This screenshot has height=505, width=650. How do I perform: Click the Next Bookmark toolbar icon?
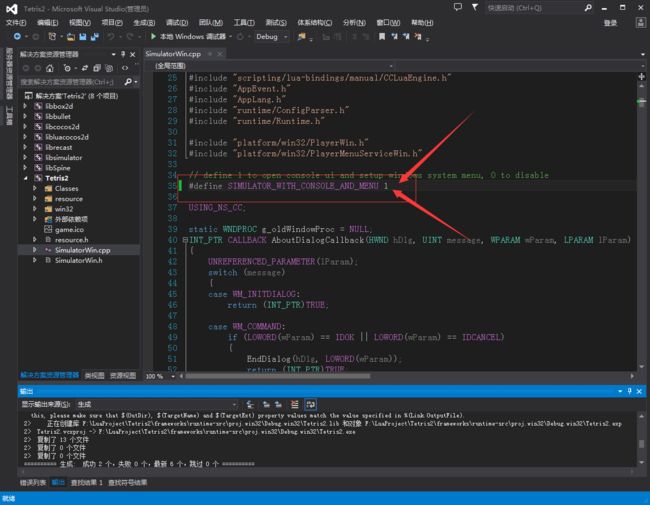406,37
